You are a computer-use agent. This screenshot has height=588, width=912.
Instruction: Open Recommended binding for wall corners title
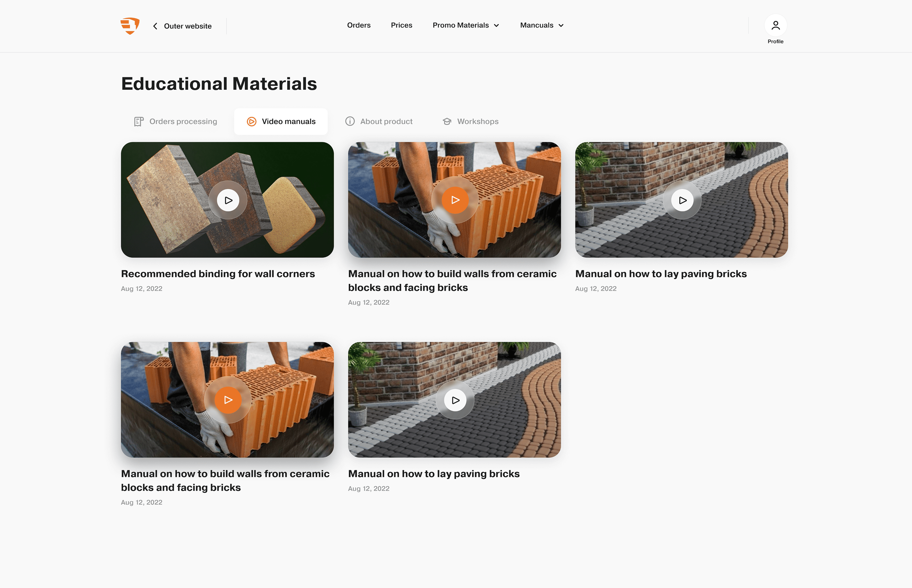pyautogui.click(x=218, y=274)
